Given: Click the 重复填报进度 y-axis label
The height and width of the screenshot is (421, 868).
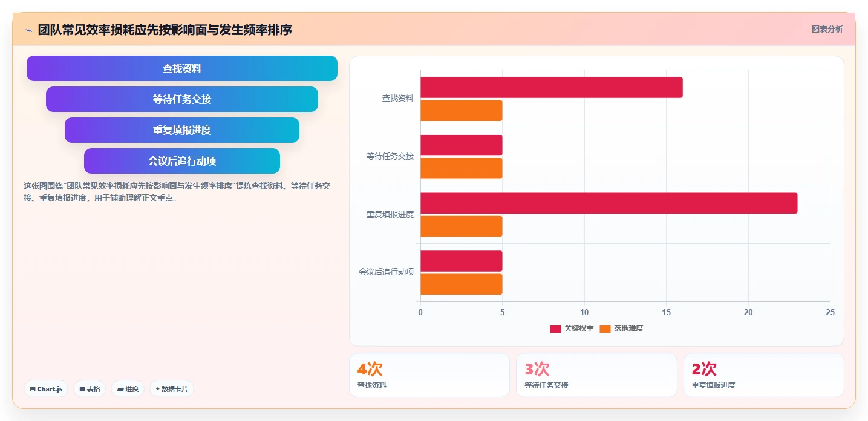Looking at the screenshot, I should tap(390, 214).
